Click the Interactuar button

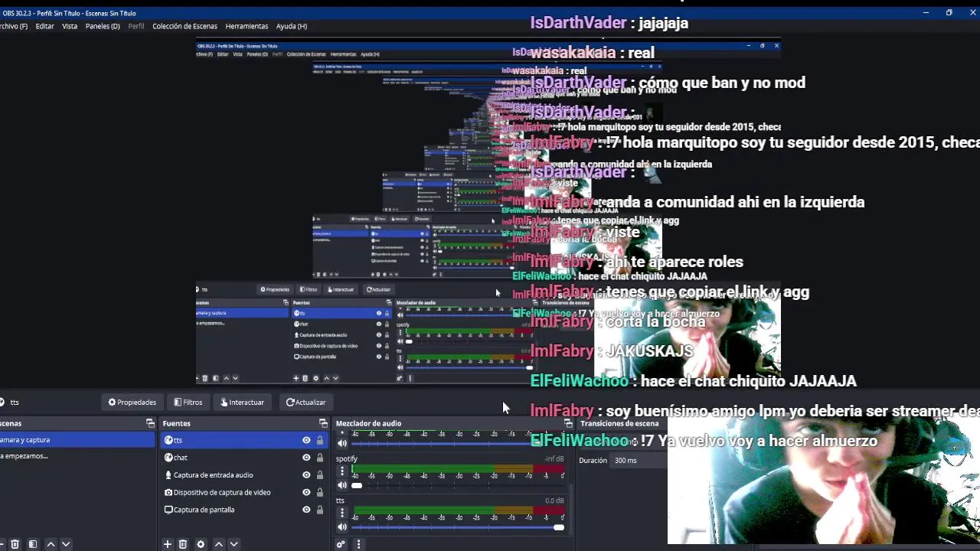tap(242, 402)
